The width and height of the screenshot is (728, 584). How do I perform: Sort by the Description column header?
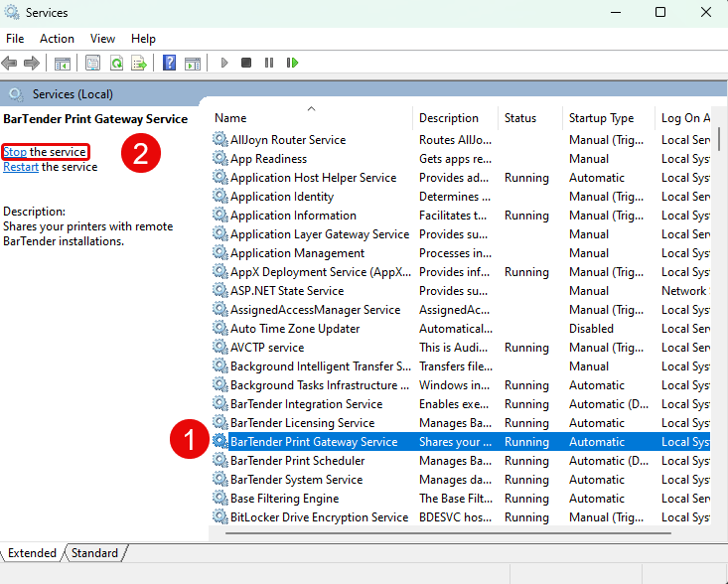(455, 118)
